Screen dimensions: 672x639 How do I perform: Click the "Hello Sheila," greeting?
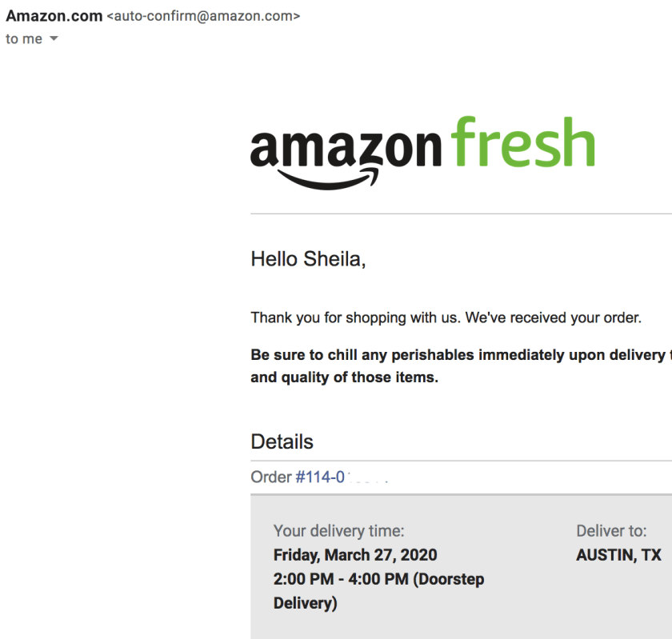click(x=308, y=258)
